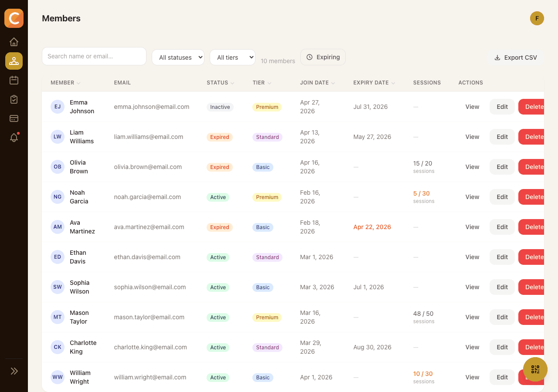Open the All statuses dropdown

(x=178, y=57)
